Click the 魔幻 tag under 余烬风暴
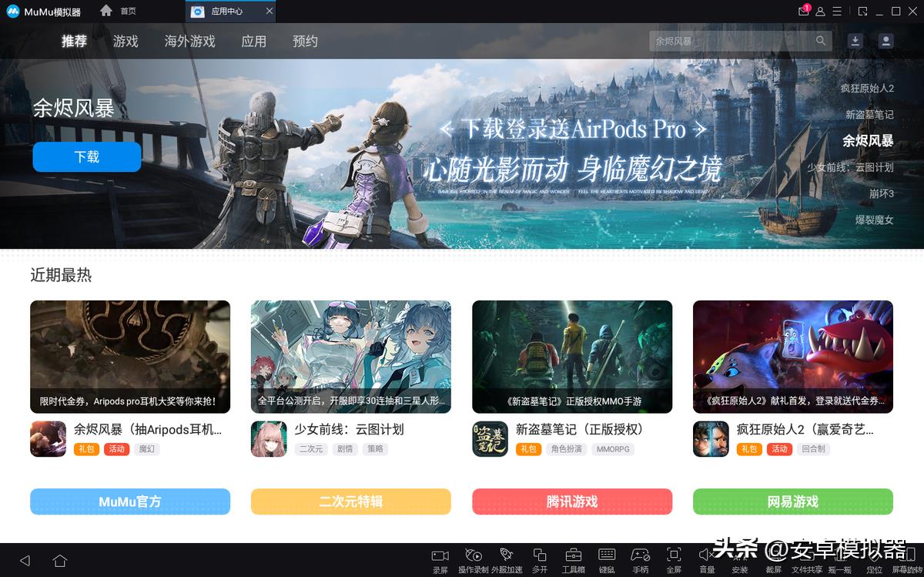This screenshot has width=924, height=577. [x=147, y=449]
